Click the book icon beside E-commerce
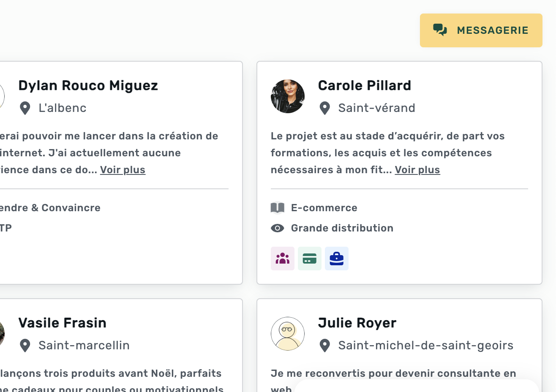The width and height of the screenshot is (556, 392). coord(277,208)
